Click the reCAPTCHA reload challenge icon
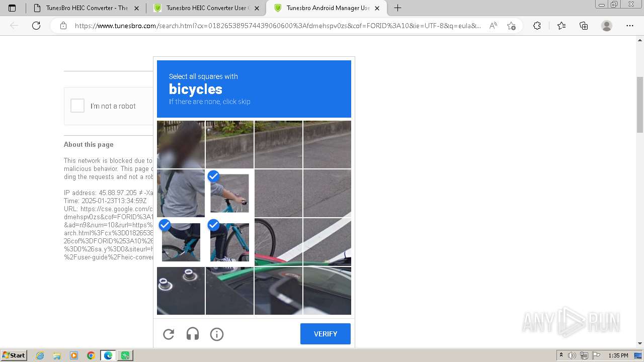 (x=169, y=334)
